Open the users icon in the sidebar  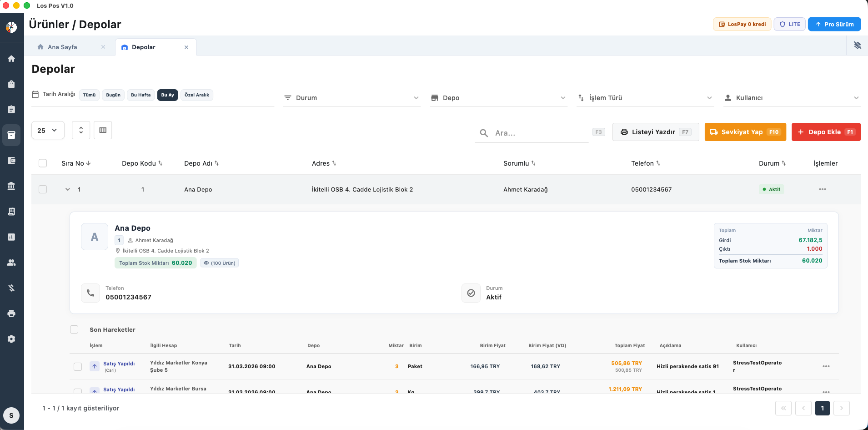pos(11,263)
